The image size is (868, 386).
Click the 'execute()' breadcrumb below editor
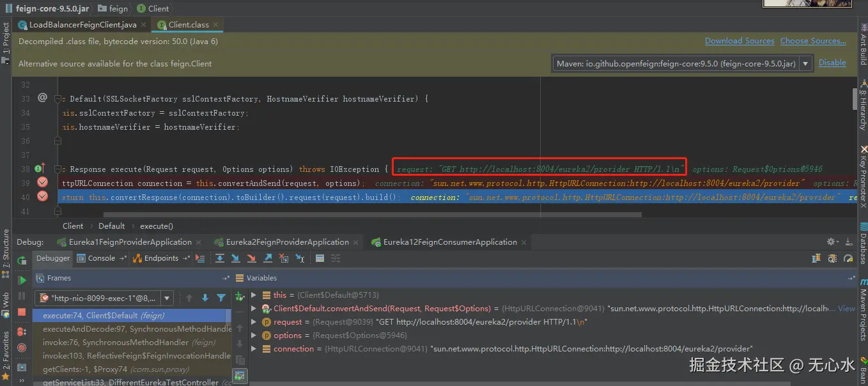[x=157, y=226]
